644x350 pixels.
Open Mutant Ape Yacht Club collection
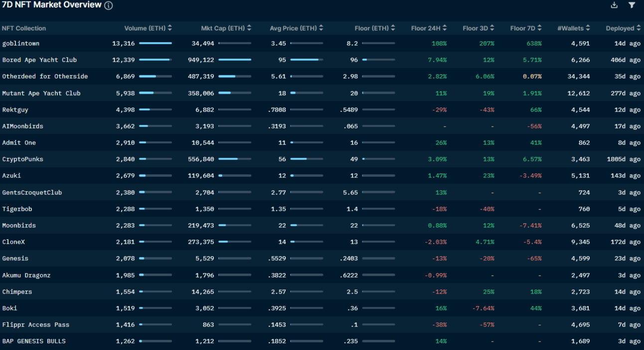[x=41, y=93]
